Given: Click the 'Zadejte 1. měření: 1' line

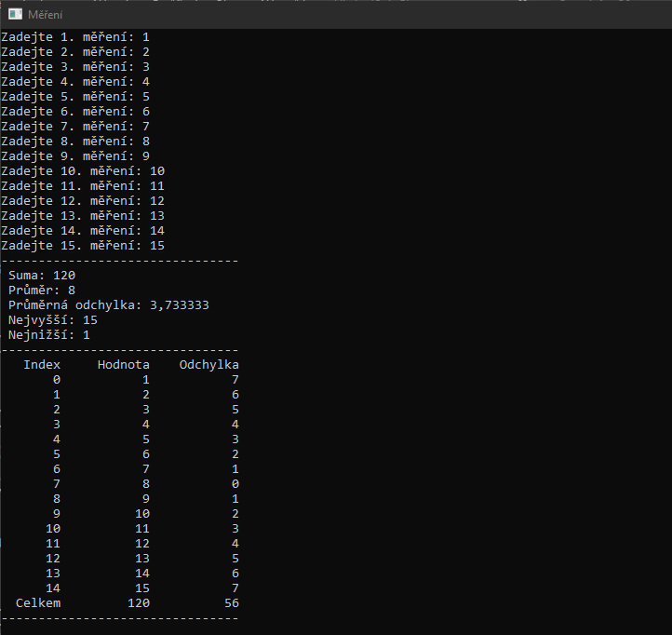Looking at the screenshot, I should click(74, 37).
